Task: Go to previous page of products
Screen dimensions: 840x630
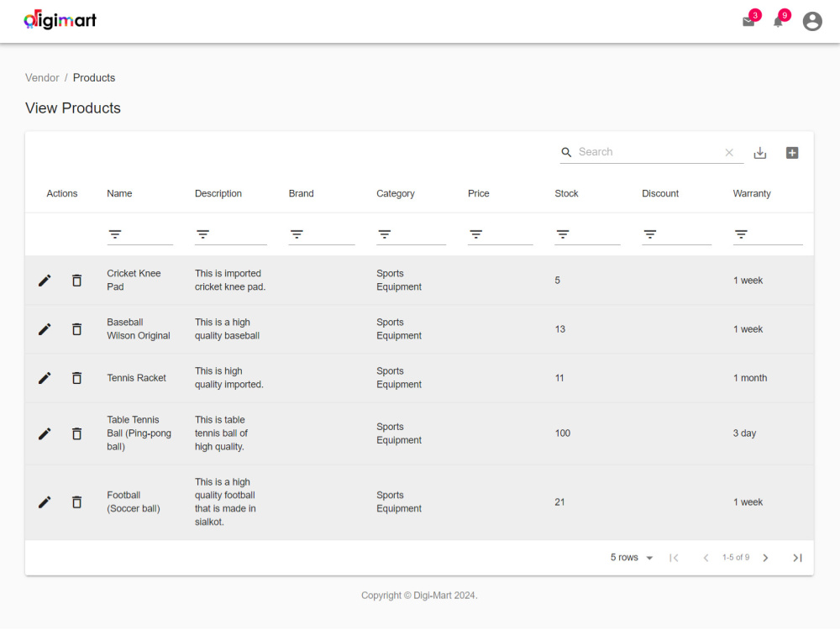Action: tap(706, 558)
